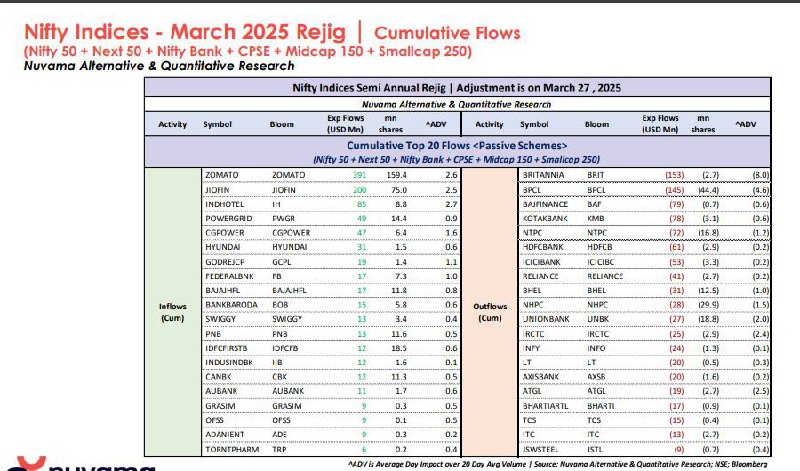This screenshot has width=800, height=471.
Task: Click the Nifty Indices March 2025 Rejig title
Action: pos(185,32)
